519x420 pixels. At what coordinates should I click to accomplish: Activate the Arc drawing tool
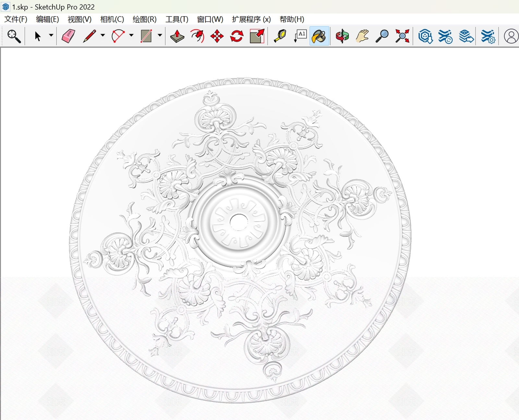118,36
